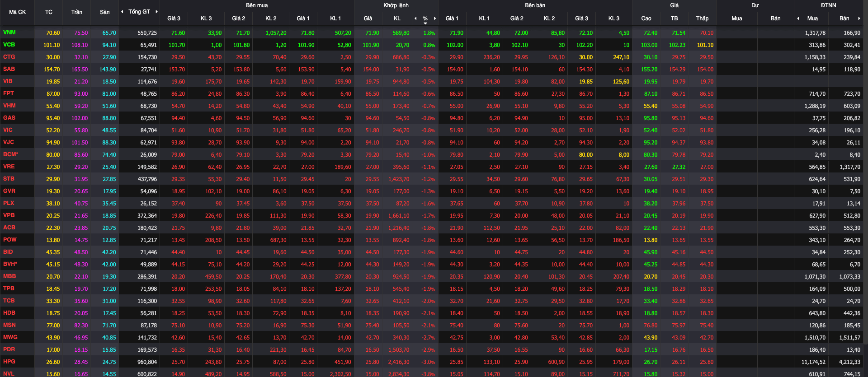Open the BVH* stock symbol
868x377 pixels.
click(x=10, y=264)
